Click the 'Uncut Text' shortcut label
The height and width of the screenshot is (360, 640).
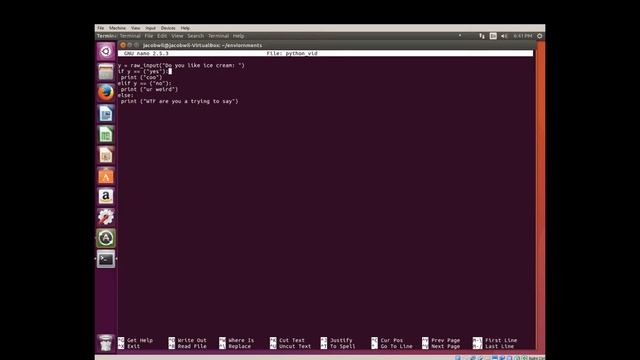click(x=295, y=347)
